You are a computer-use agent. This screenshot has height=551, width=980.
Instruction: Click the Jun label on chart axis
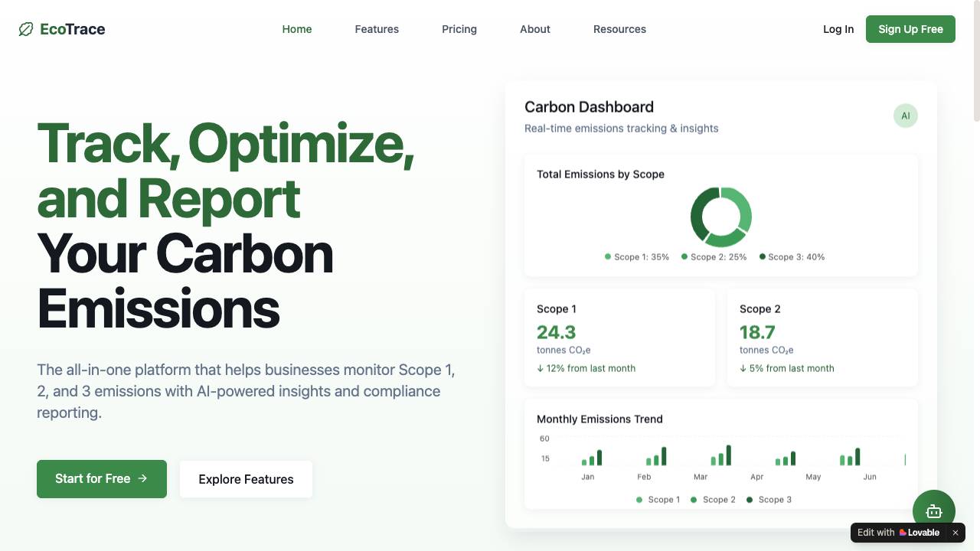pos(870,477)
